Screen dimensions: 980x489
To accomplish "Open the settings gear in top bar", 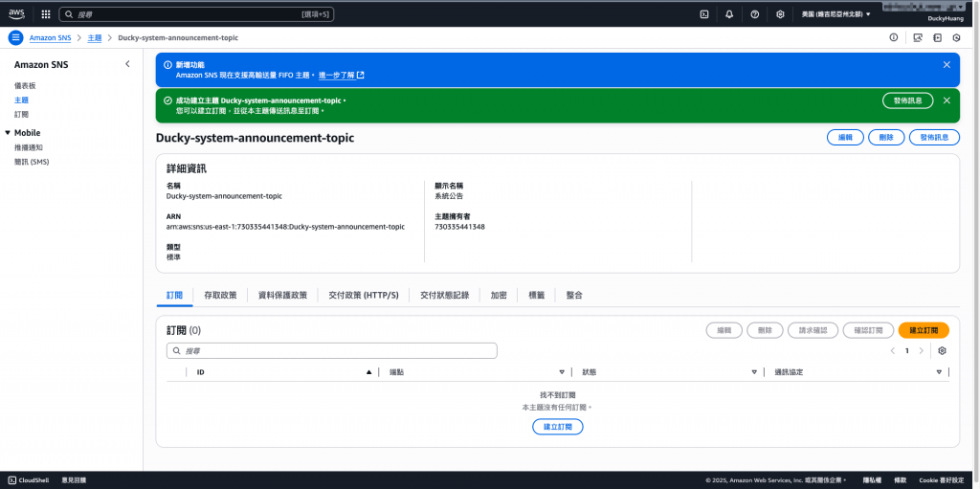I will [x=780, y=14].
